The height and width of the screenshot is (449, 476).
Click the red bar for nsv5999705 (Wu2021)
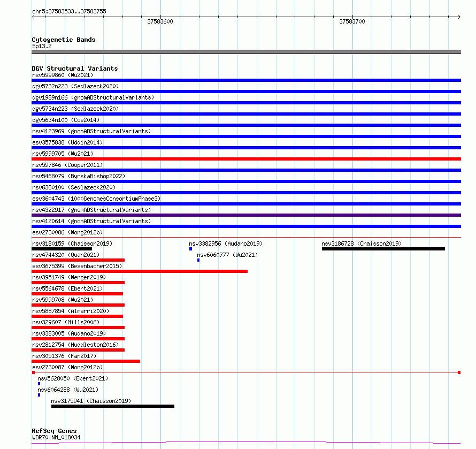coord(246,159)
